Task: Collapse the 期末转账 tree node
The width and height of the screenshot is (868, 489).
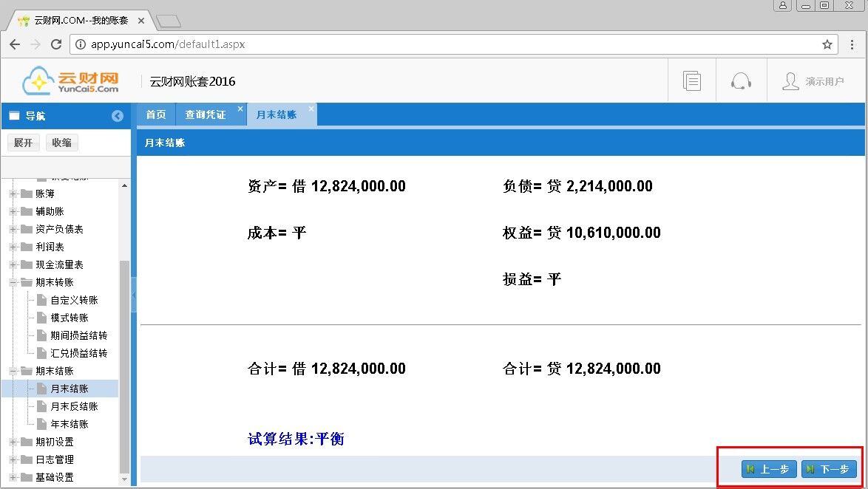Action: [13, 282]
